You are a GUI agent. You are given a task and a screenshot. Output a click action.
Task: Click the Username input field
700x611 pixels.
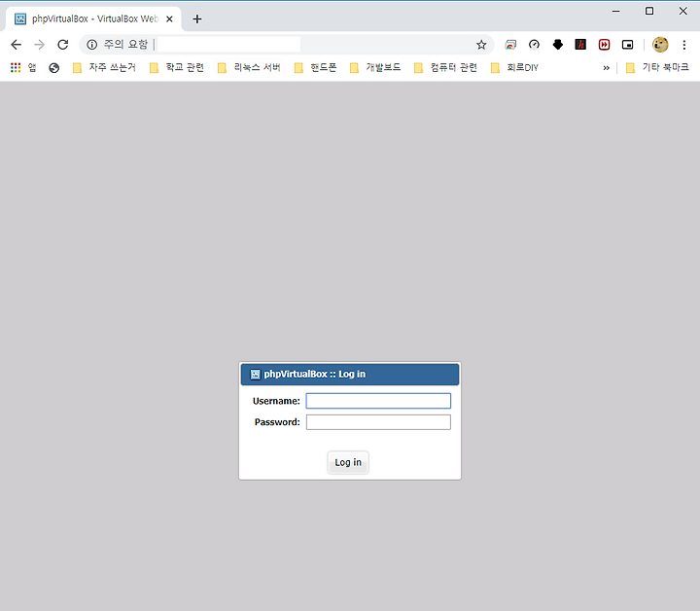pyautogui.click(x=378, y=401)
